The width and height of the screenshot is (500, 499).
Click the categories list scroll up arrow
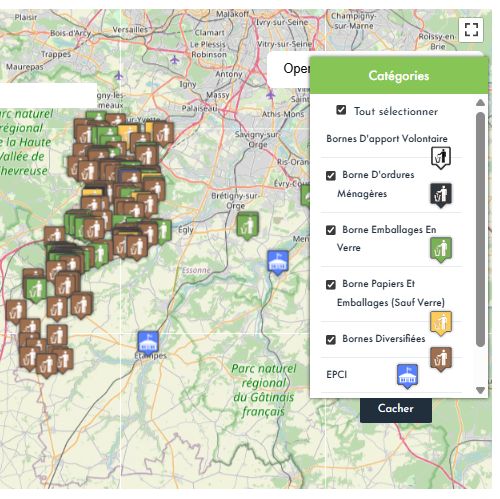pyautogui.click(x=480, y=102)
